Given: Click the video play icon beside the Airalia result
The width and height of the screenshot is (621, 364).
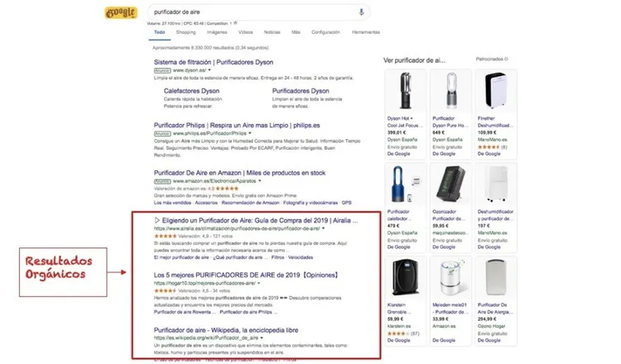Looking at the screenshot, I should point(156,220).
